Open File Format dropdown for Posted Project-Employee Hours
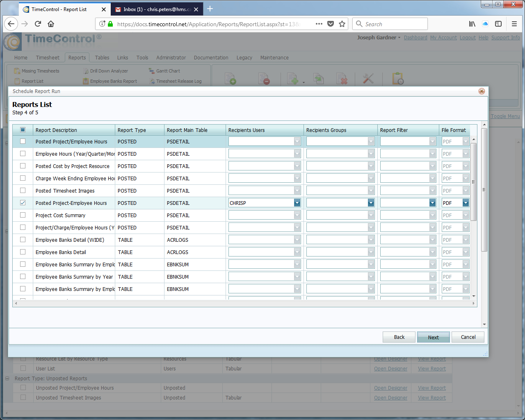525x420 pixels. 466,203
